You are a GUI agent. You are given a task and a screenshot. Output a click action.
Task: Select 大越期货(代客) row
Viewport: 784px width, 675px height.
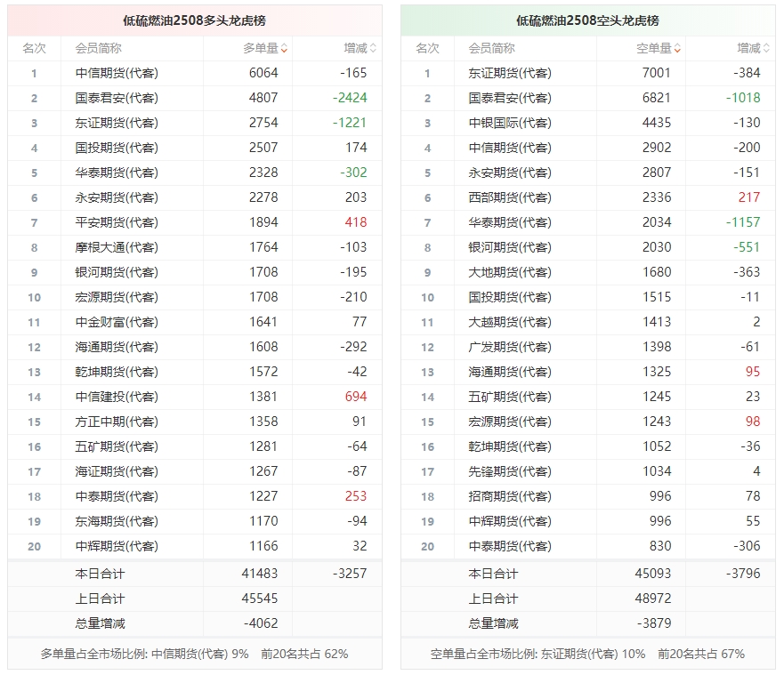588,322
